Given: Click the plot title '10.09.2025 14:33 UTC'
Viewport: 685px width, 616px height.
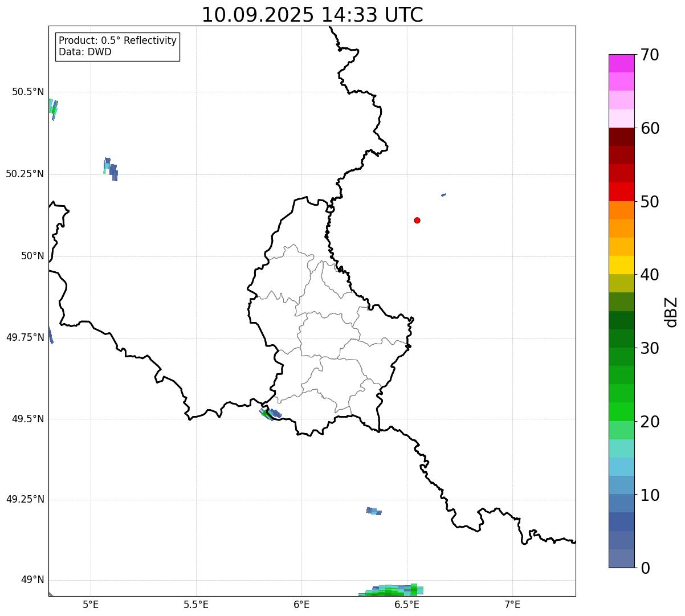Looking at the screenshot, I should point(312,14).
